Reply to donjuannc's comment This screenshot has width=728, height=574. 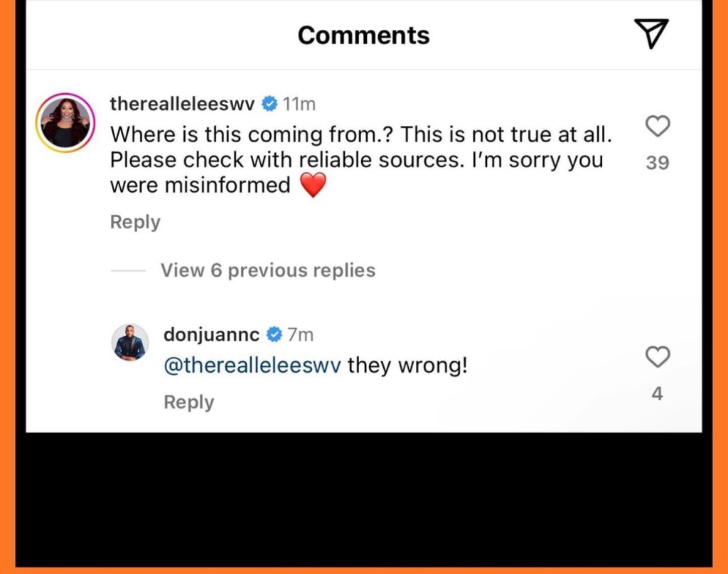pyautogui.click(x=188, y=402)
